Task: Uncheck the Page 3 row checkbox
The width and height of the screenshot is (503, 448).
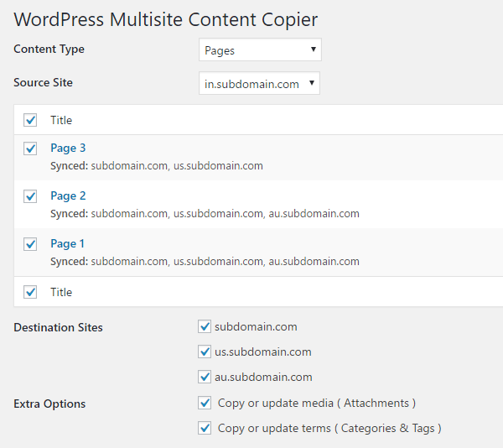Action: click(x=30, y=148)
